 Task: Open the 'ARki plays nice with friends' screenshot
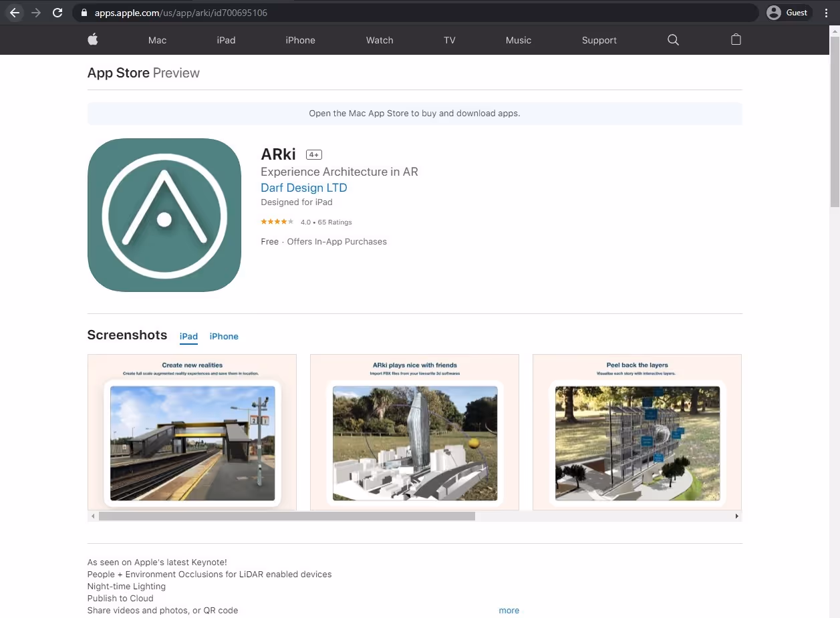pyautogui.click(x=414, y=432)
